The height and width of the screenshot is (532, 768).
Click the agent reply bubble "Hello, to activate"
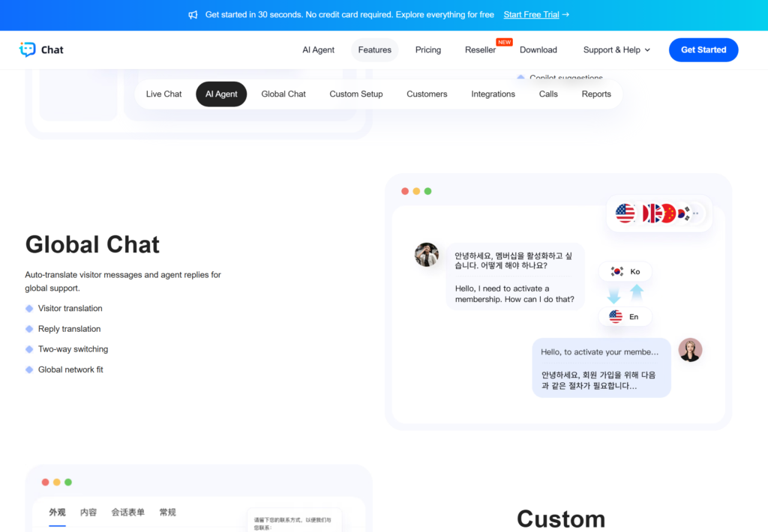pyautogui.click(x=601, y=368)
